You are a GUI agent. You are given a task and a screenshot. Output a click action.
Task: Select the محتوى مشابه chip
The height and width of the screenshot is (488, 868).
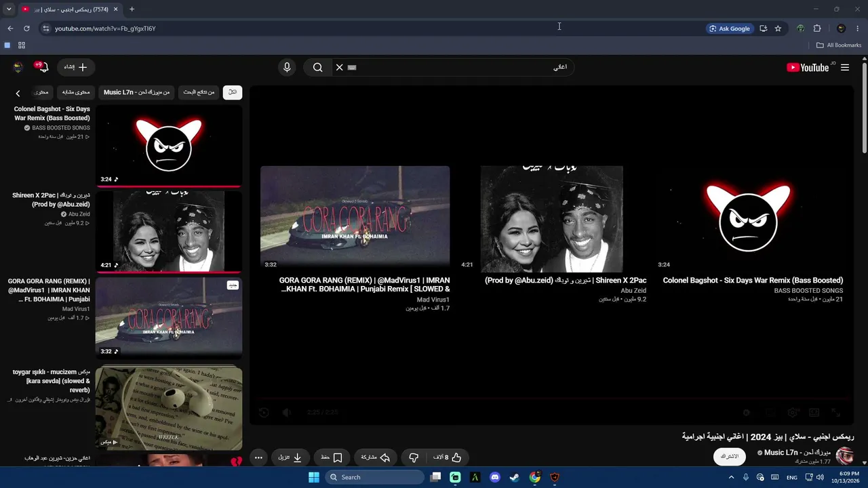76,92
